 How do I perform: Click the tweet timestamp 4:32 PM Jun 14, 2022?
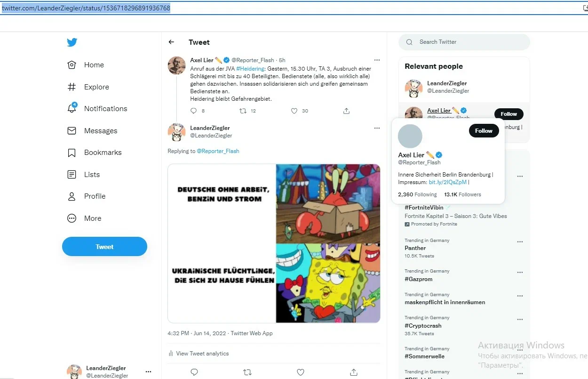(197, 333)
